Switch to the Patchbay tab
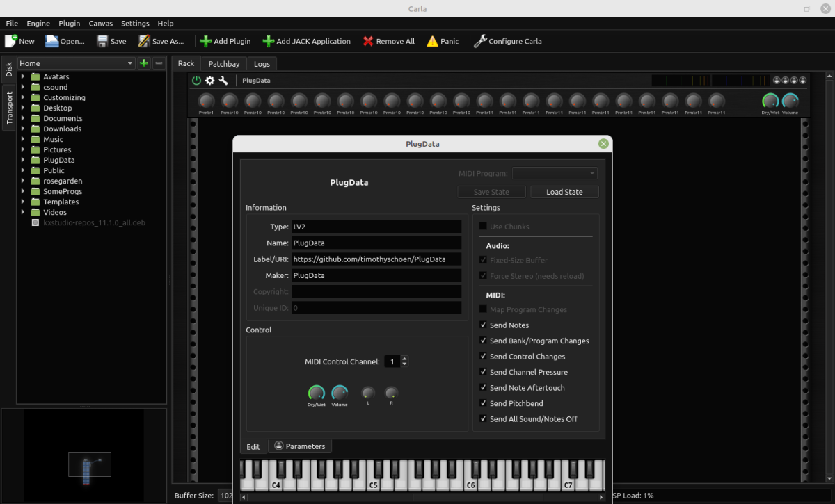The width and height of the screenshot is (835, 504). pos(224,63)
